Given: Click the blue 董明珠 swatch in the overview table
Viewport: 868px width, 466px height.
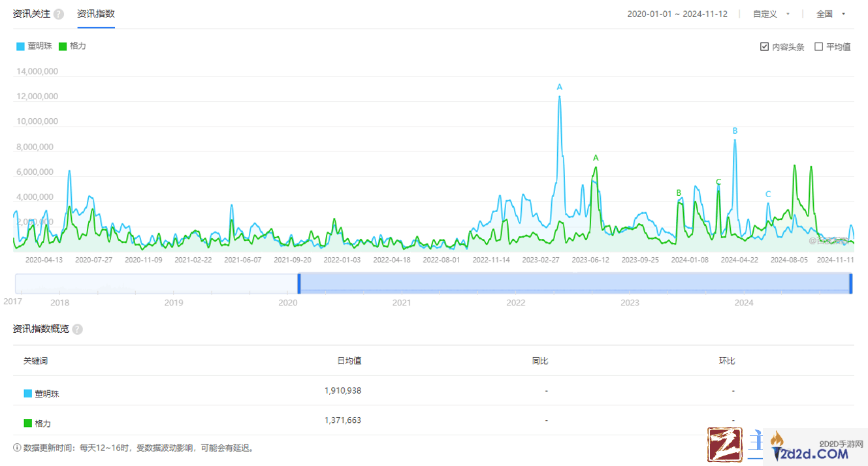Looking at the screenshot, I should (28, 394).
